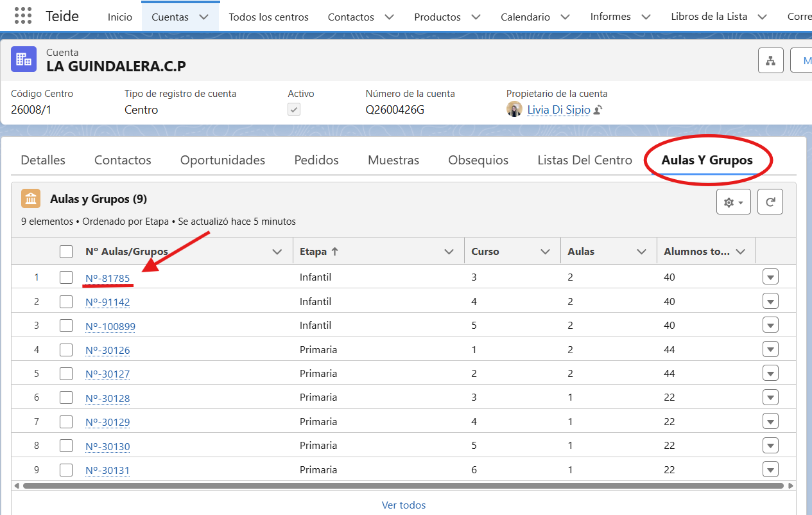Open row actions menu for Nº-30131
The height and width of the screenshot is (515, 812).
click(770, 469)
